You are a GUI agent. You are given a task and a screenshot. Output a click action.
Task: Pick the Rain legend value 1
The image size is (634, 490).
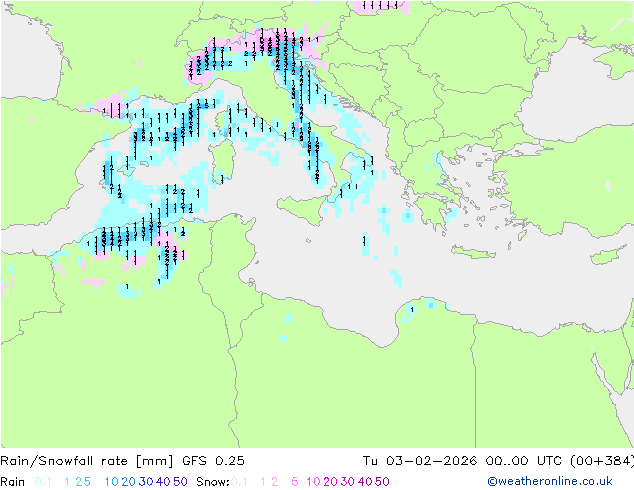click(x=67, y=482)
